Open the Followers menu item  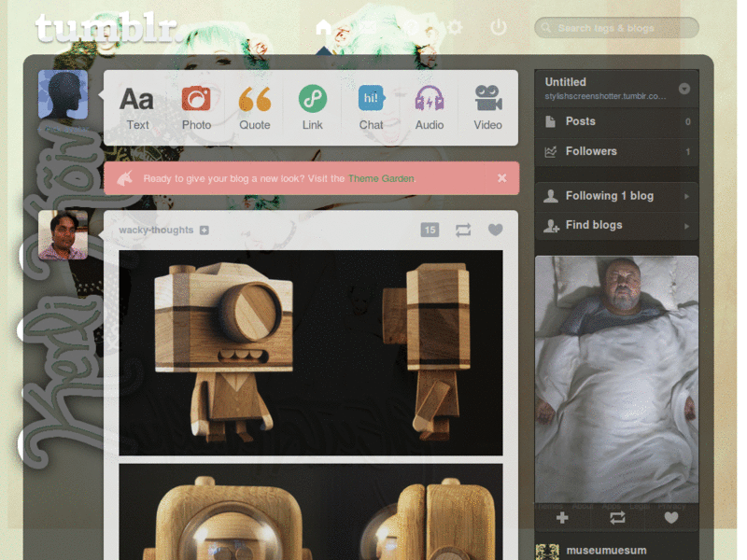tap(616, 152)
